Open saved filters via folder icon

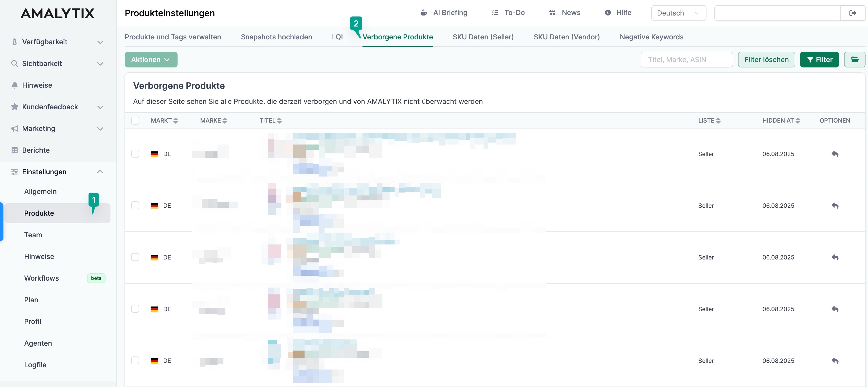[855, 60]
